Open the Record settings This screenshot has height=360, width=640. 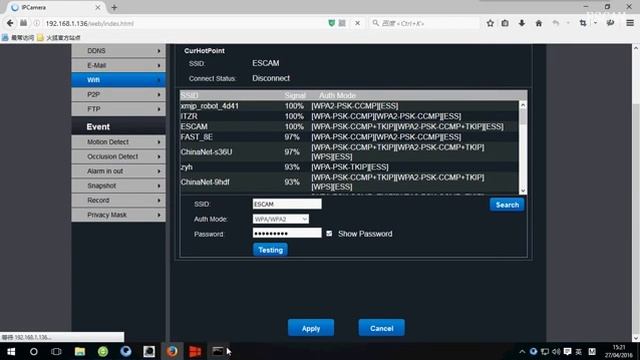pyautogui.click(x=118, y=200)
